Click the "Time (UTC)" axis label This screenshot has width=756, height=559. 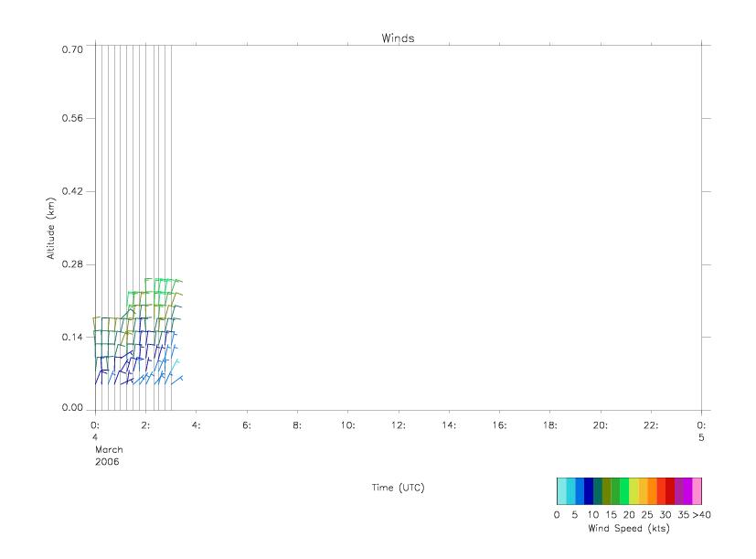[398, 488]
